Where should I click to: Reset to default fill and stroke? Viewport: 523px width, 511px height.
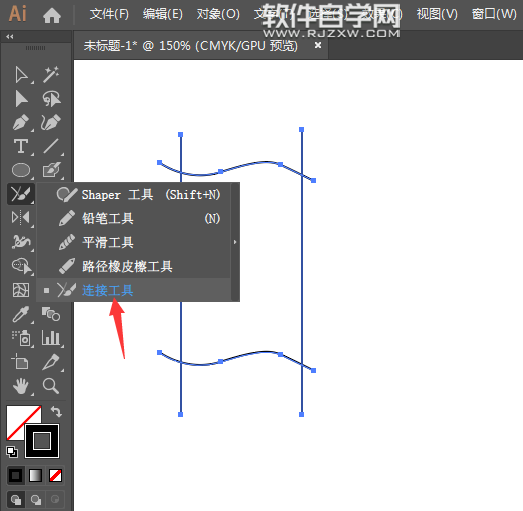coord(12,452)
